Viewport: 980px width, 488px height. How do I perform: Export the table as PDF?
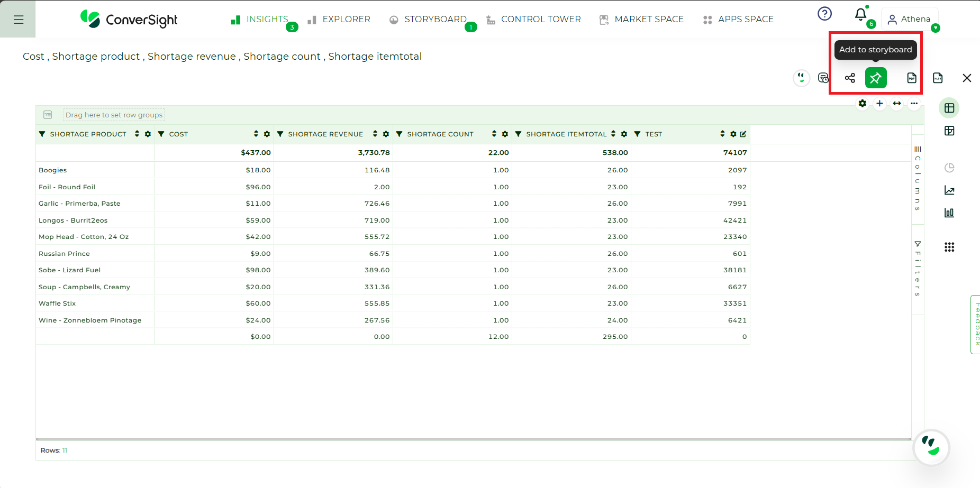pos(912,78)
